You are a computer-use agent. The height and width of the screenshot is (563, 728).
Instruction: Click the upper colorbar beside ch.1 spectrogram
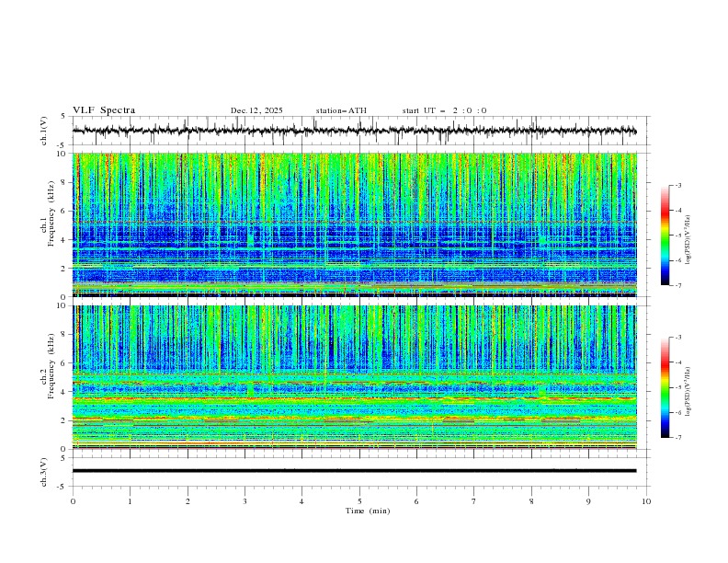coord(665,236)
